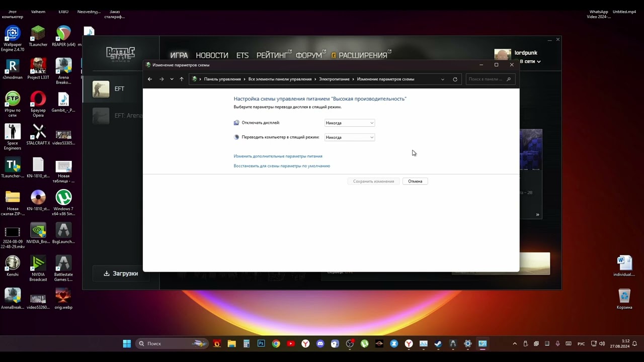Viewport: 644px width, 362px height.
Task: Click the double-chevron expander in the launcher
Action: (x=537, y=215)
